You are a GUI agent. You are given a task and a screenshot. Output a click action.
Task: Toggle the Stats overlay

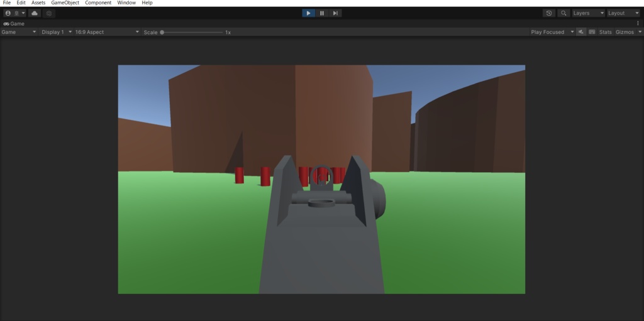point(606,32)
